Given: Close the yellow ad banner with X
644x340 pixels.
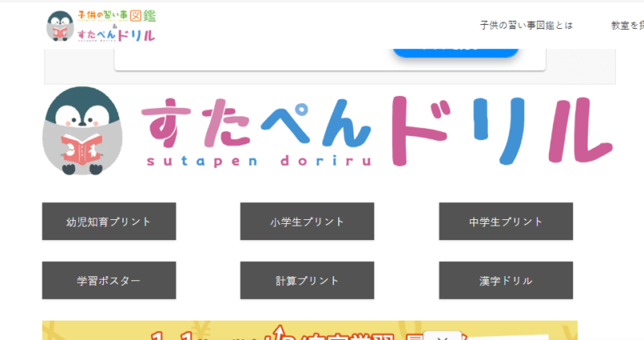Looking at the screenshot, I should tap(442, 337).
